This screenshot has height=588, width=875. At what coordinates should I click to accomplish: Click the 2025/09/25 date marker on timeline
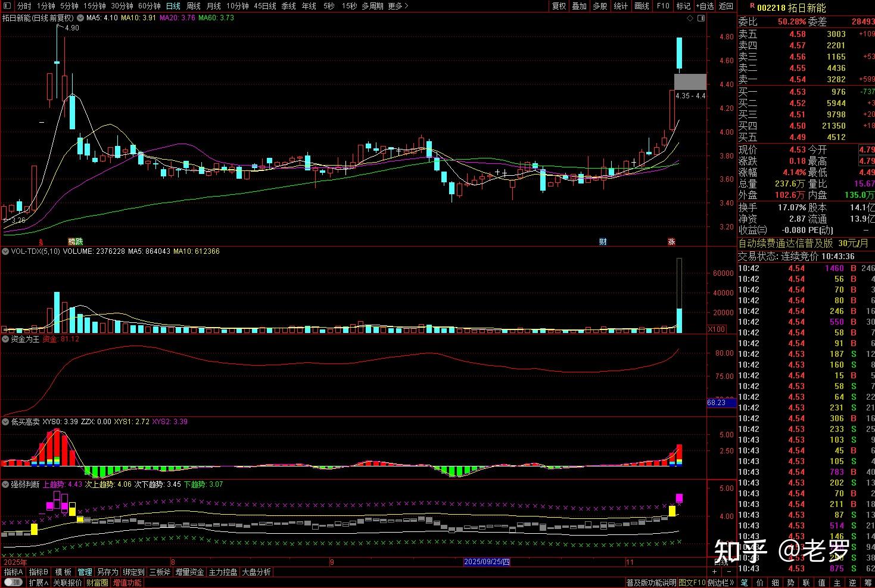pyautogui.click(x=487, y=562)
